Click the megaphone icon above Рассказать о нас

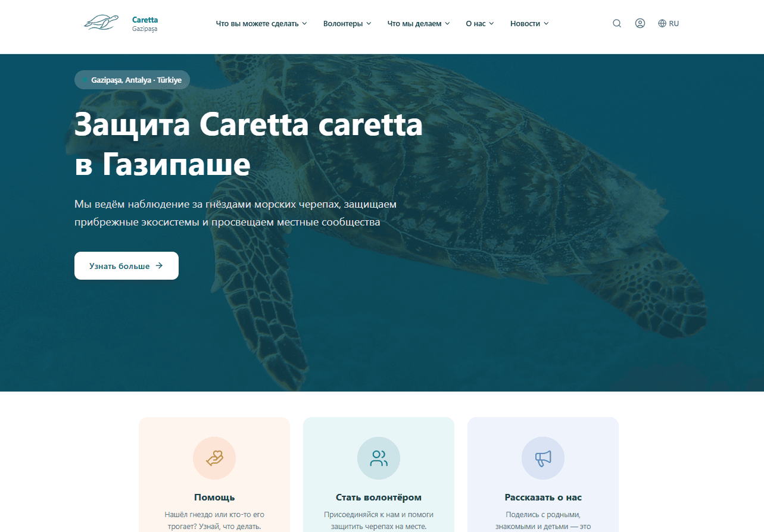(x=543, y=458)
